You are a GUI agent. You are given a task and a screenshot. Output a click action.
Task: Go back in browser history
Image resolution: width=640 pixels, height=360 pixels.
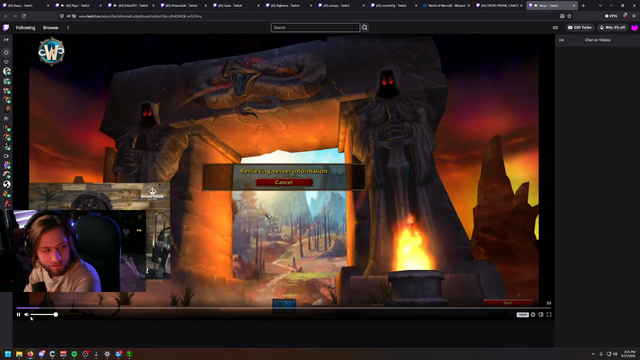[x=6, y=16]
